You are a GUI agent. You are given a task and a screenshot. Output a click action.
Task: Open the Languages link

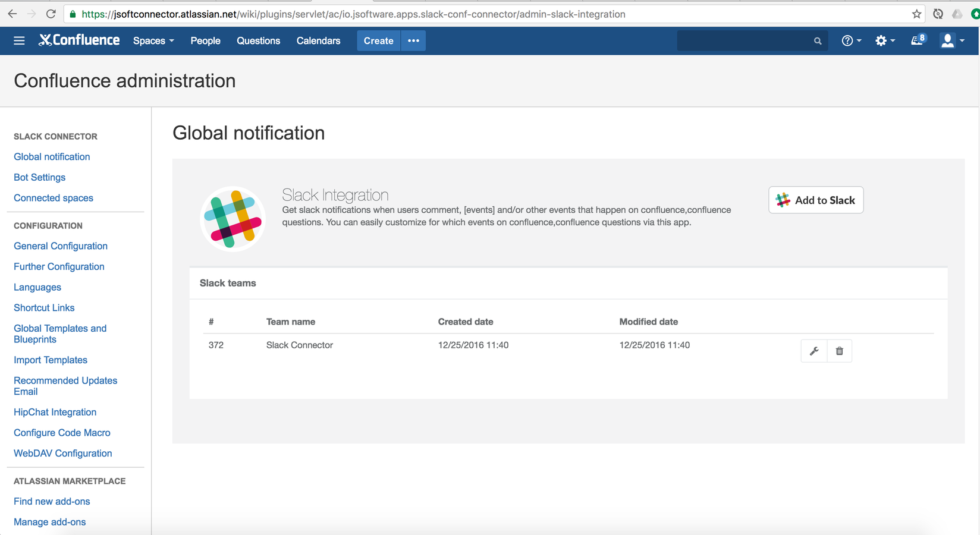[x=37, y=287]
